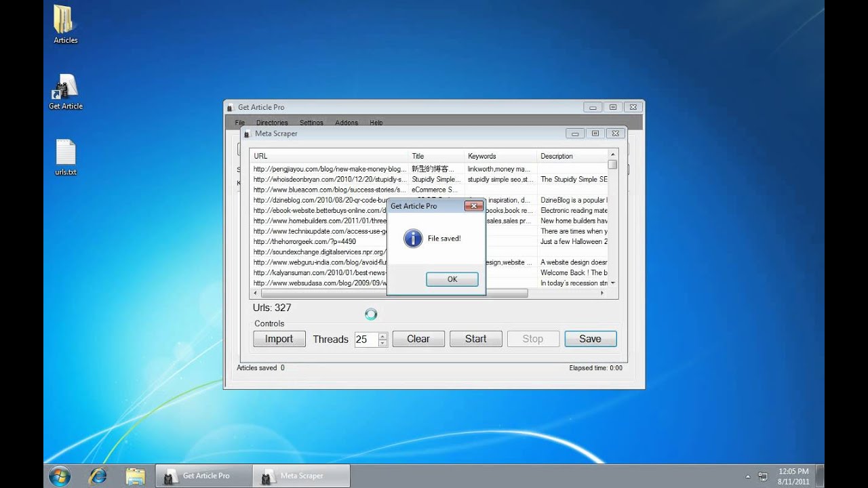Screen dimensions: 868x488
Task: Focus the Threads number field
Action: coord(366,339)
